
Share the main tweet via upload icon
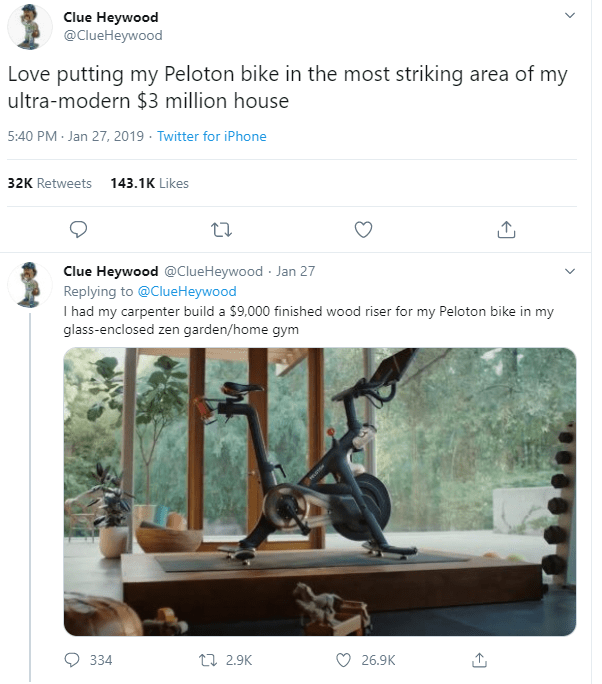tap(506, 229)
